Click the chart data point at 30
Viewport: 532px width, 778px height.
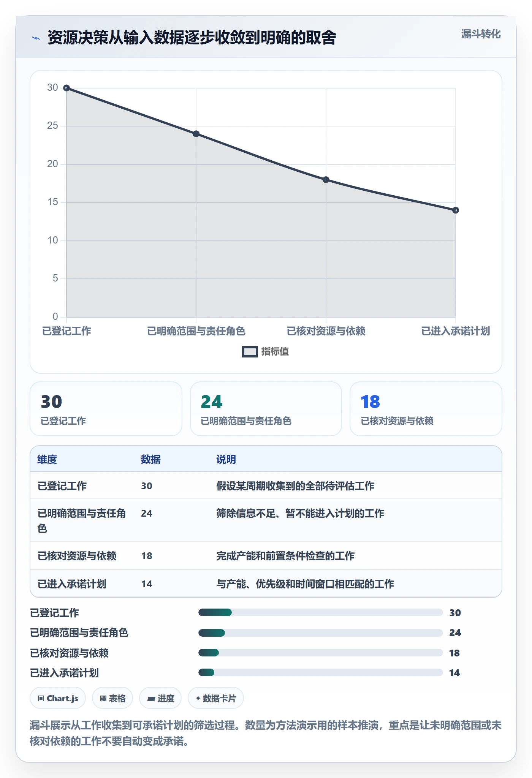pos(66,88)
